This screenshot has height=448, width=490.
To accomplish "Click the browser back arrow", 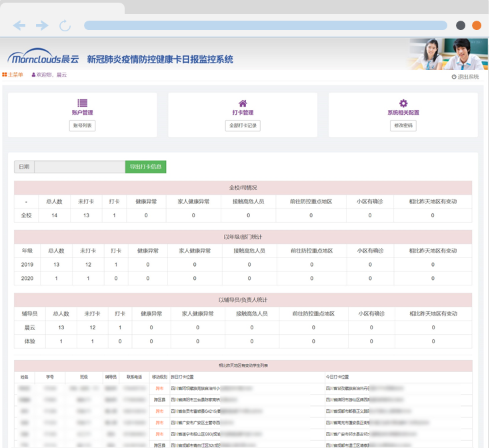I will pyautogui.click(x=19, y=25).
